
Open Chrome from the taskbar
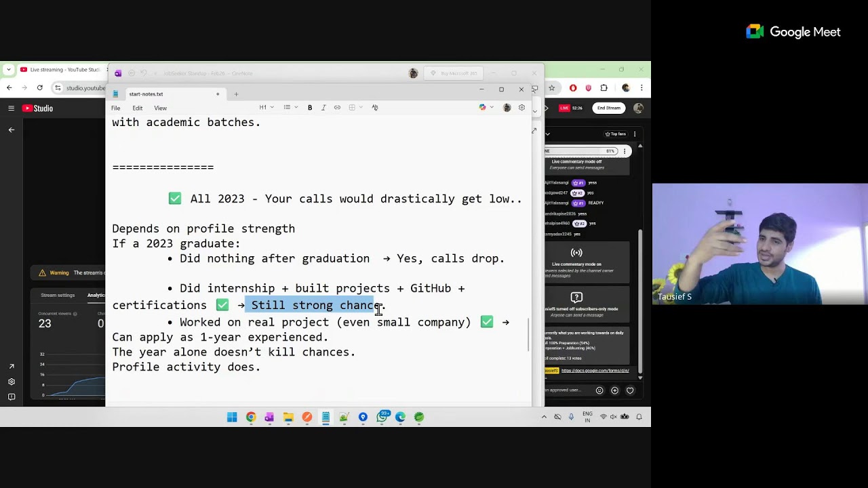(x=251, y=417)
